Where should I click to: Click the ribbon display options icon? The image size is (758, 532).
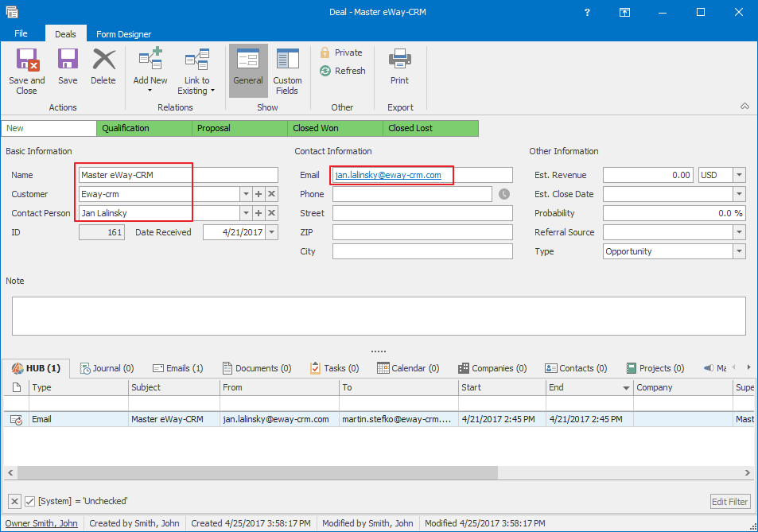click(624, 12)
